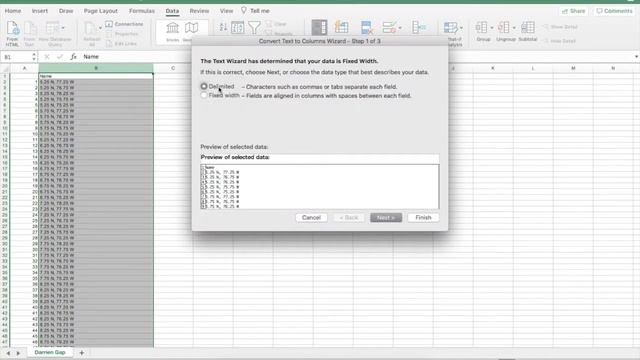Click the formula bar cancel X icon
640x360 pixels.
(x=47, y=57)
